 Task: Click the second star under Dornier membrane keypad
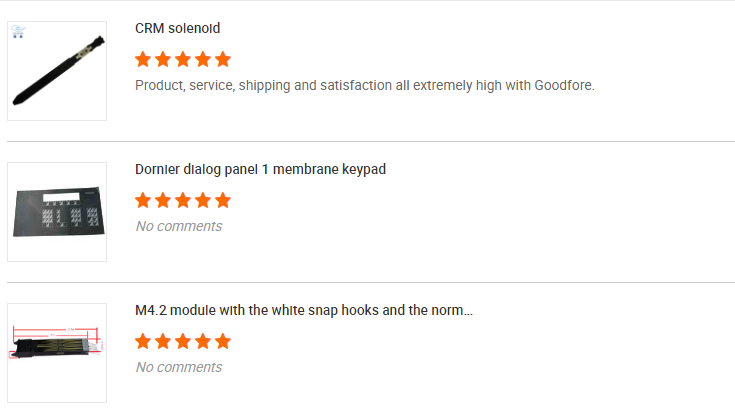[x=163, y=200]
